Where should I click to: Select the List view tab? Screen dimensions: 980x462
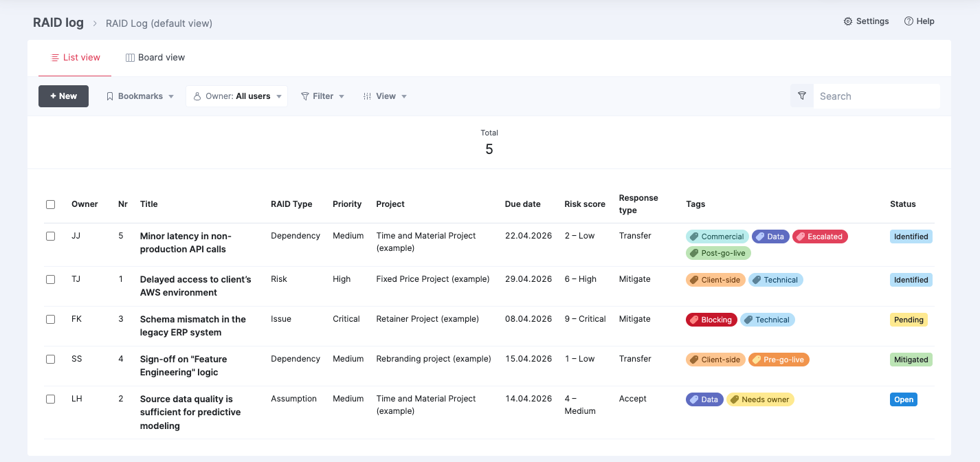pyautogui.click(x=75, y=58)
